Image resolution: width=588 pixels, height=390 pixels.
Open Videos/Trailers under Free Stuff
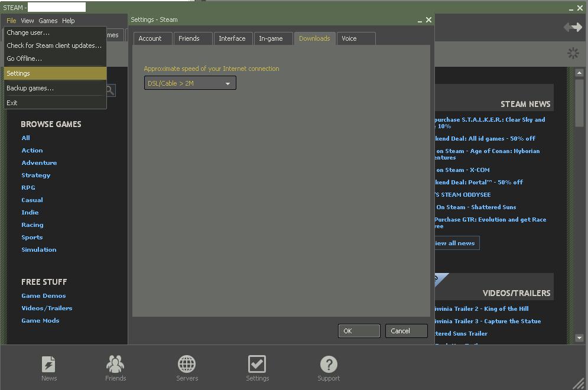(47, 308)
